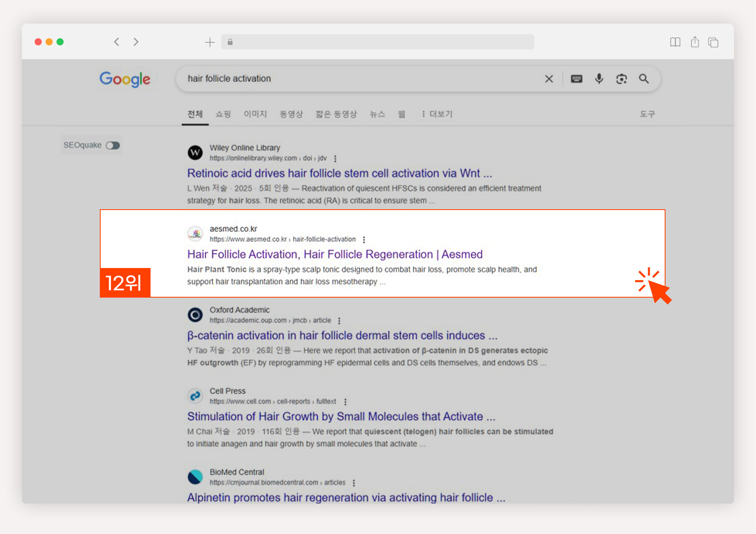Click the aesmed.co.kr site favicon
The image size is (756, 534).
[x=195, y=234]
